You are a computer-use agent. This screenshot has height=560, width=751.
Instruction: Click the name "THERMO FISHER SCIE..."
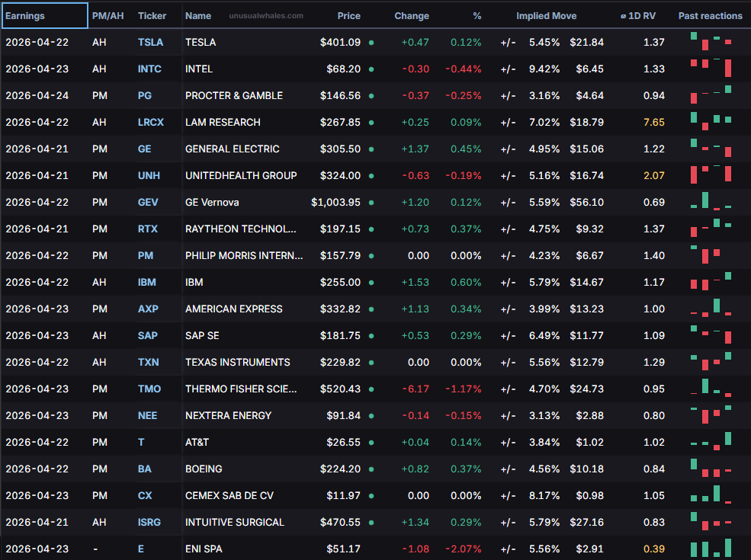pos(241,389)
